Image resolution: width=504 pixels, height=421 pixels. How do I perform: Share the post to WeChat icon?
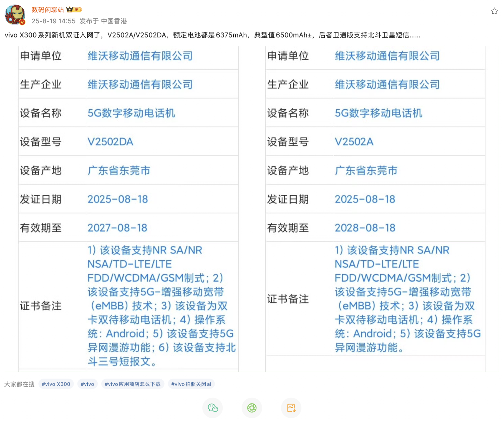point(213,408)
